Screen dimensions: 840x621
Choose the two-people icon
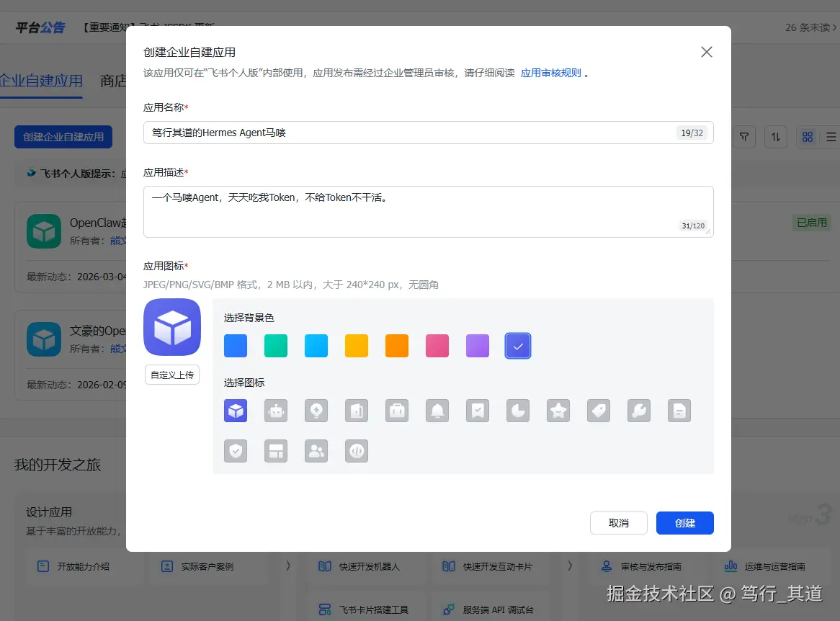pyautogui.click(x=316, y=451)
